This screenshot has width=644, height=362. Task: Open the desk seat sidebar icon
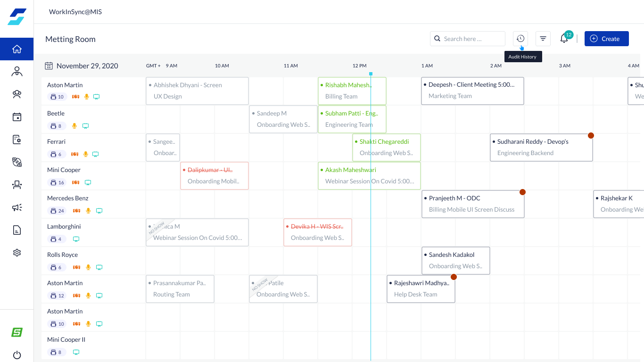17,185
